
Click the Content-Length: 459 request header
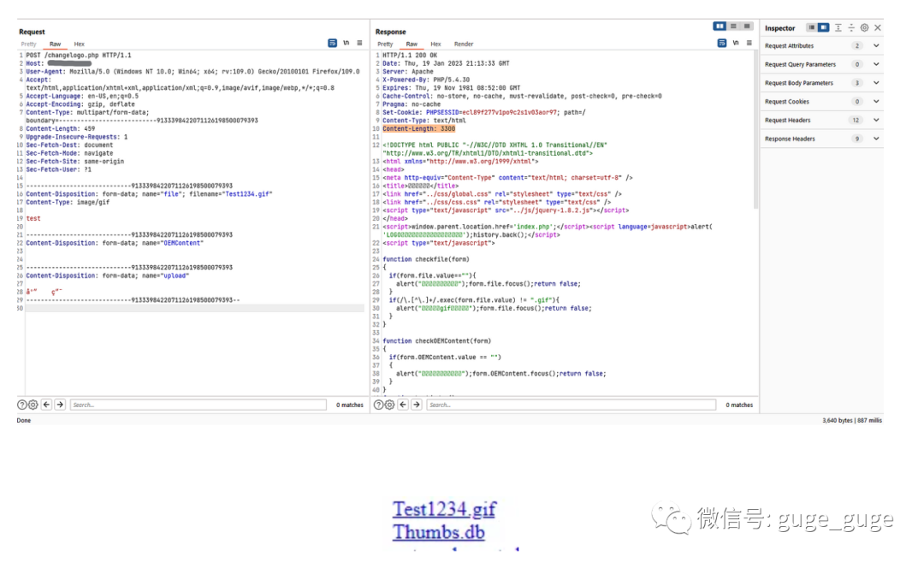coord(60,128)
